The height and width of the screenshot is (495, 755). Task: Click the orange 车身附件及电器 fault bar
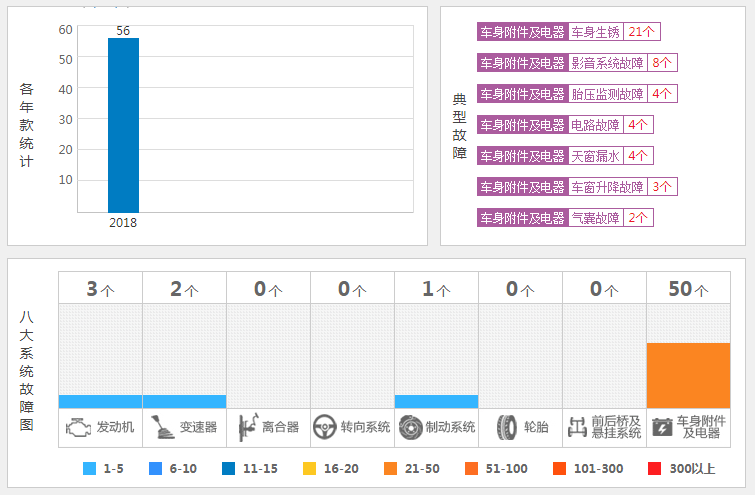[688, 375]
